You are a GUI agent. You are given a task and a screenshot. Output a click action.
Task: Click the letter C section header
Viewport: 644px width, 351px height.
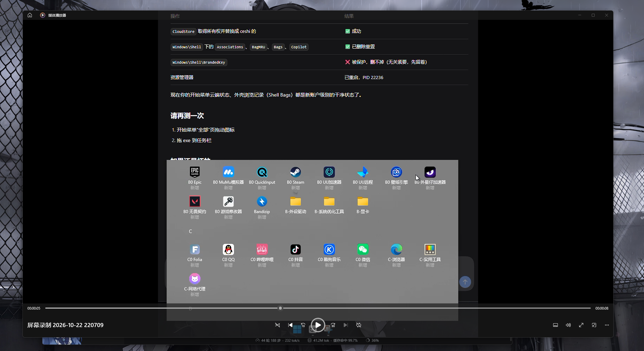point(190,231)
